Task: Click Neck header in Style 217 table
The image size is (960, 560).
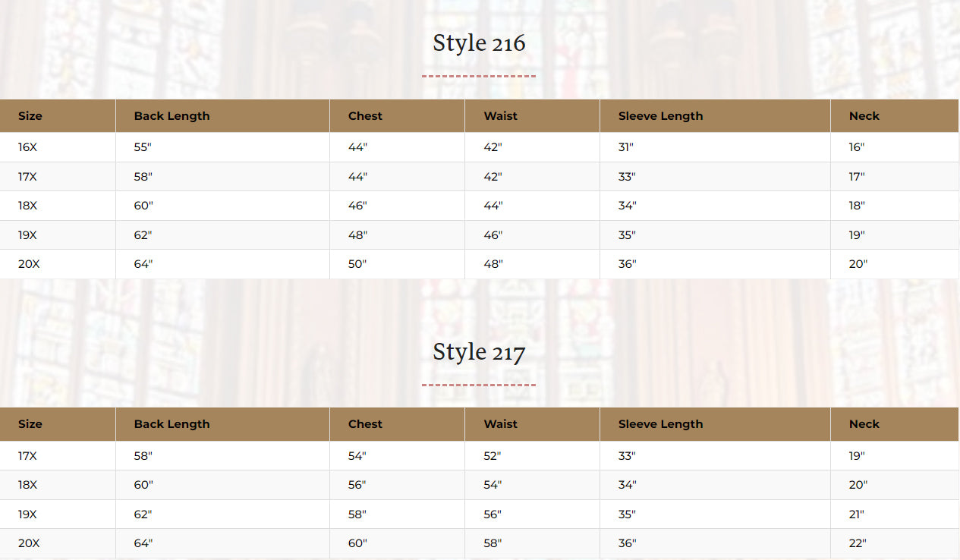Action: pyautogui.click(x=864, y=424)
